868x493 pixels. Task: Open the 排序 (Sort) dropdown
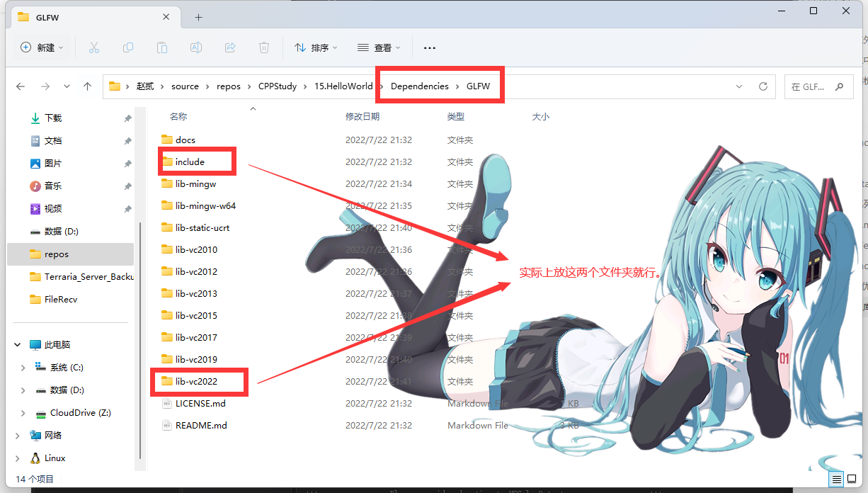click(316, 47)
